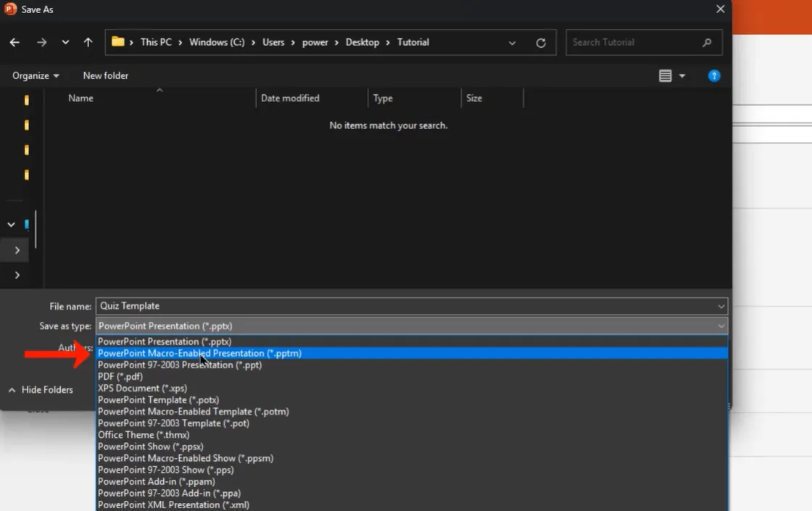Open the view options dropdown arrow

(x=682, y=76)
